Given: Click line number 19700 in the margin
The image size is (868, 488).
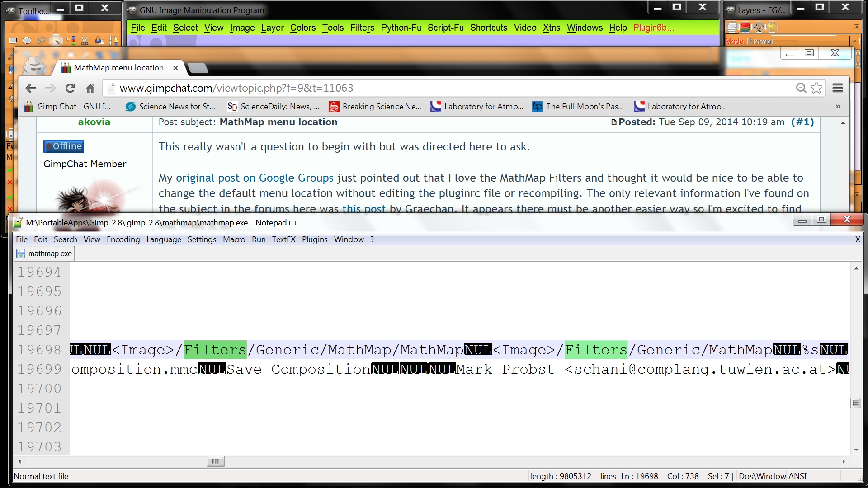Looking at the screenshot, I should (39, 389).
